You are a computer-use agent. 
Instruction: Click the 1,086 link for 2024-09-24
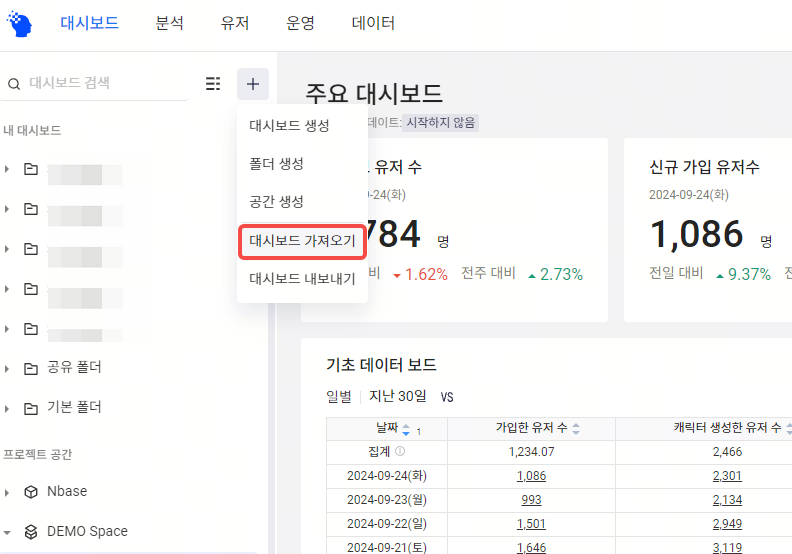pyautogui.click(x=531, y=476)
